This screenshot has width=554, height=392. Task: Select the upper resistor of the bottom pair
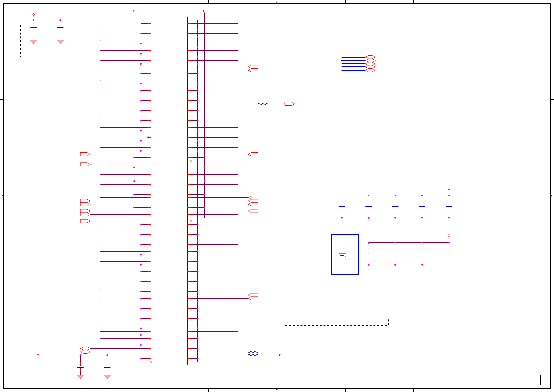point(253,352)
